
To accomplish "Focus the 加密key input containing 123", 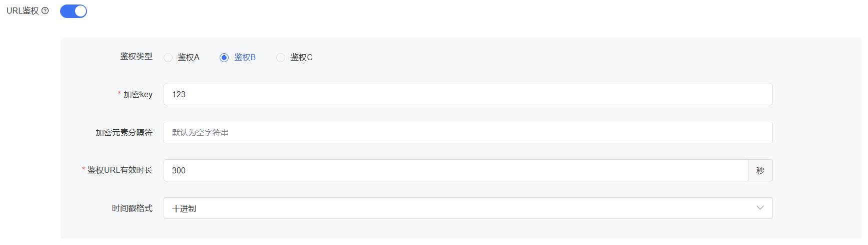I will 468,95.
